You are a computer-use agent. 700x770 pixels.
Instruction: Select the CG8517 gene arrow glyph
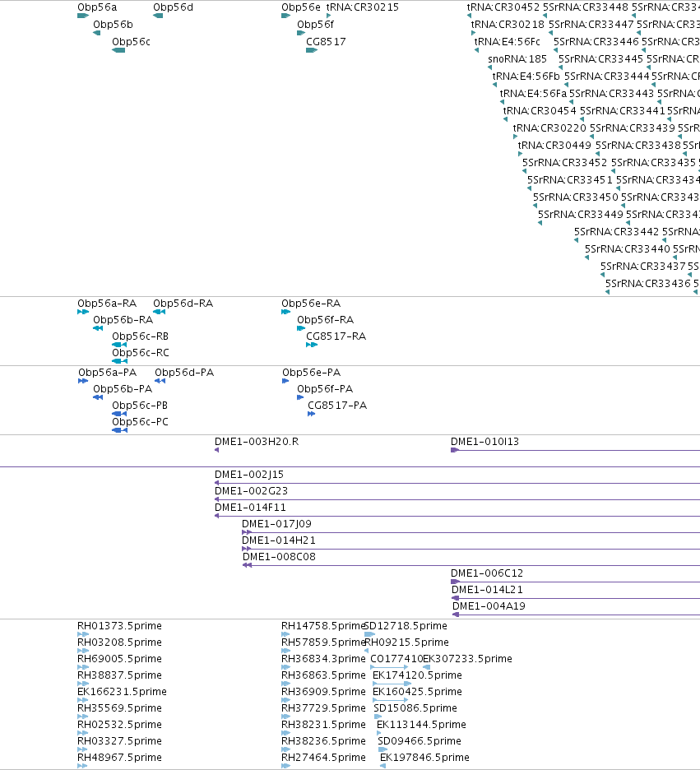[x=312, y=50]
